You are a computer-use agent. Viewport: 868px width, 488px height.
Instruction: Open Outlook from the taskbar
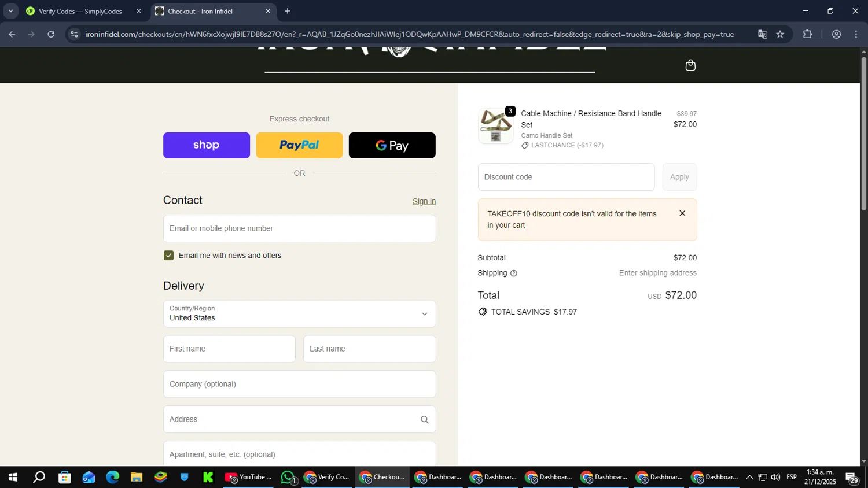click(89, 477)
